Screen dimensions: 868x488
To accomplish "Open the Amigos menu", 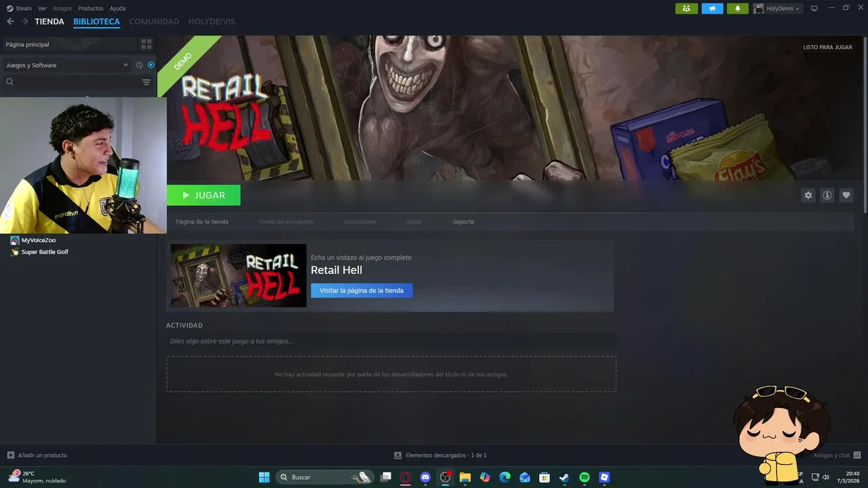I will point(62,8).
